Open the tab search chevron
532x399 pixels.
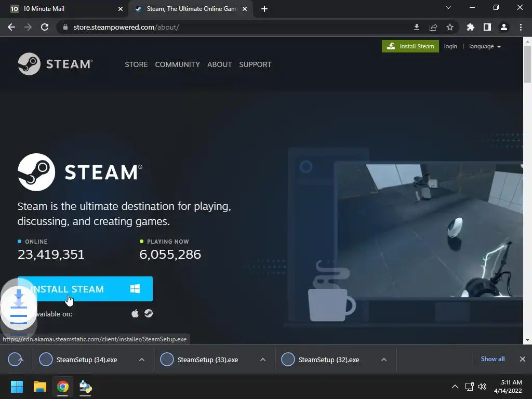pyautogui.click(x=448, y=7)
